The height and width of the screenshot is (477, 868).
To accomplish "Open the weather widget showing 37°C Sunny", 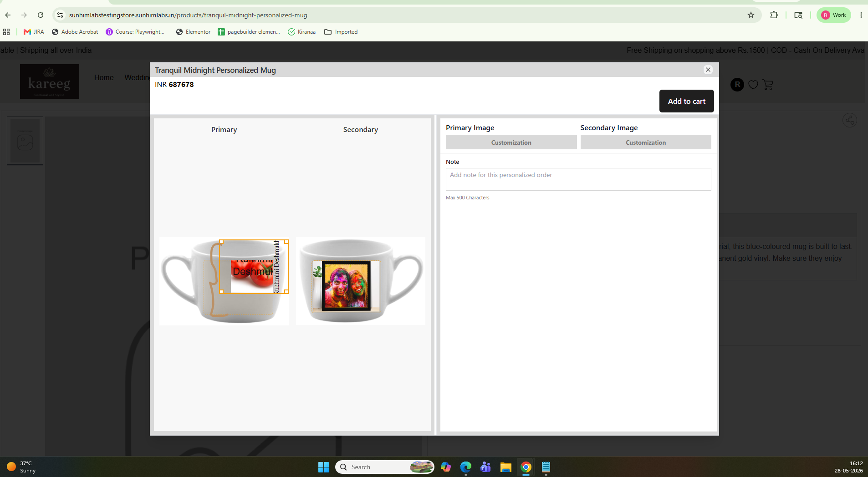I will 21,467.
